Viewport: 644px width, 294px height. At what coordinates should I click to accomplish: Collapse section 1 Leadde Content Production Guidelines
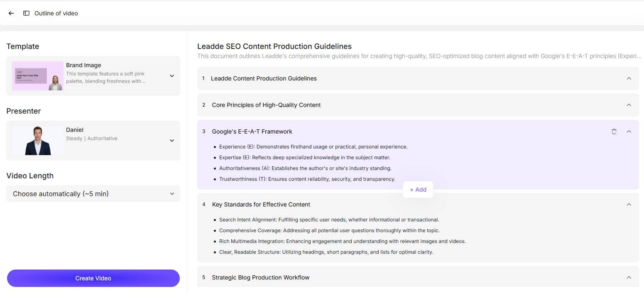tap(629, 78)
